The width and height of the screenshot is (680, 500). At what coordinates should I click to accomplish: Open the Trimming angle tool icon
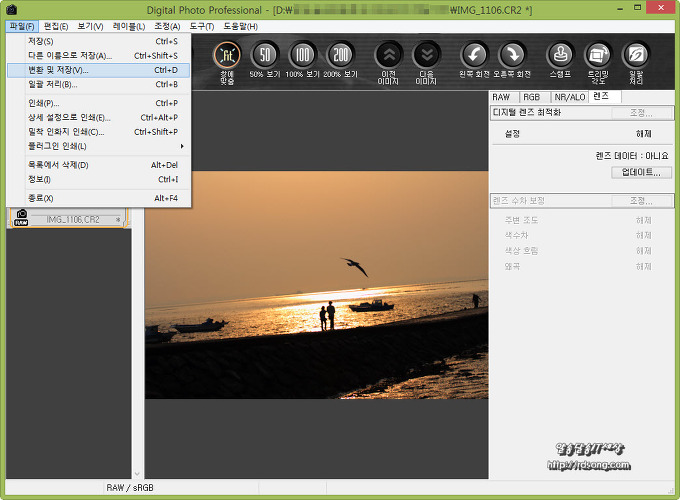click(x=598, y=55)
